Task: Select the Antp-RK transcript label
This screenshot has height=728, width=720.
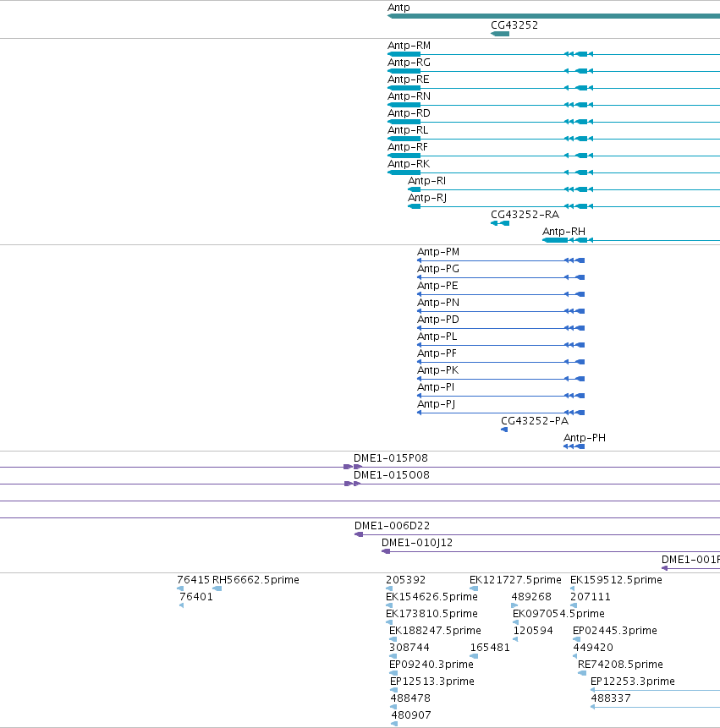Action: (409, 164)
